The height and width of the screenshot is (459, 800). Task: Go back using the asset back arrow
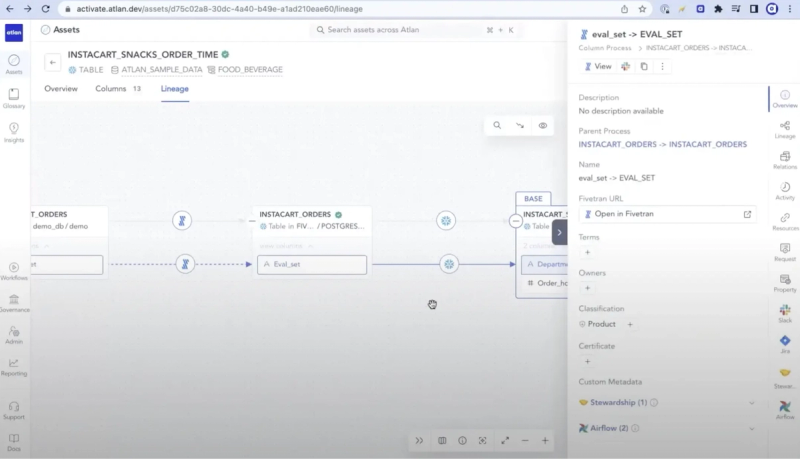[53, 62]
